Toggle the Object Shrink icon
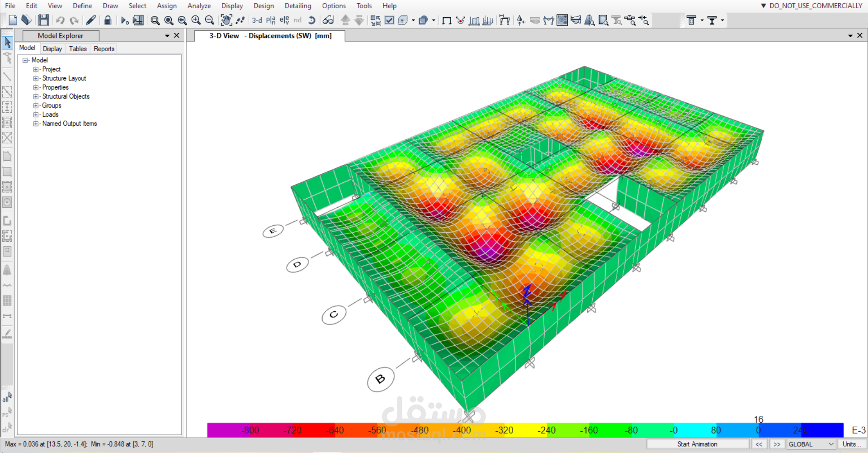868x453 pixels. 376,20
